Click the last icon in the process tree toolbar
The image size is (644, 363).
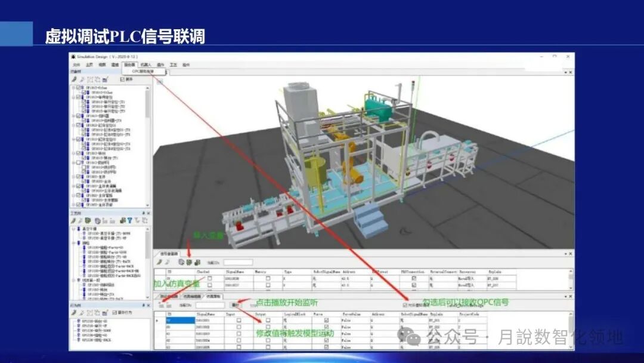(x=144, y=221)
